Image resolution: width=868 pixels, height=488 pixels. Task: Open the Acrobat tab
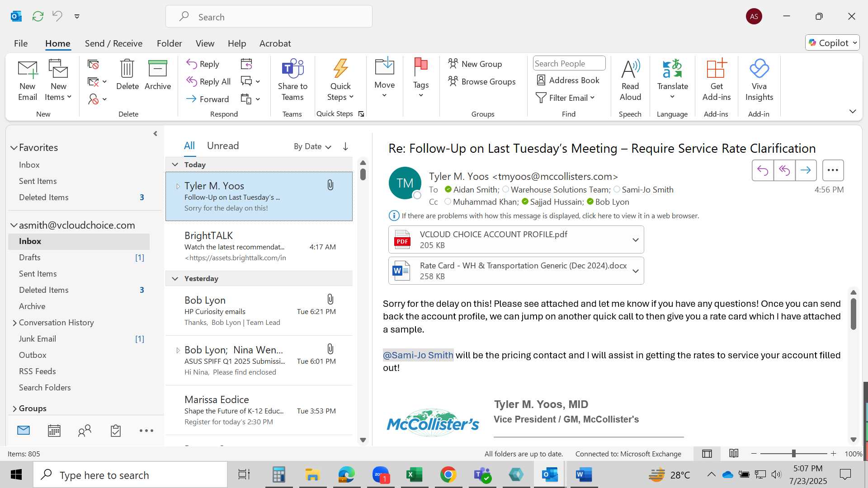click(275, 43)
